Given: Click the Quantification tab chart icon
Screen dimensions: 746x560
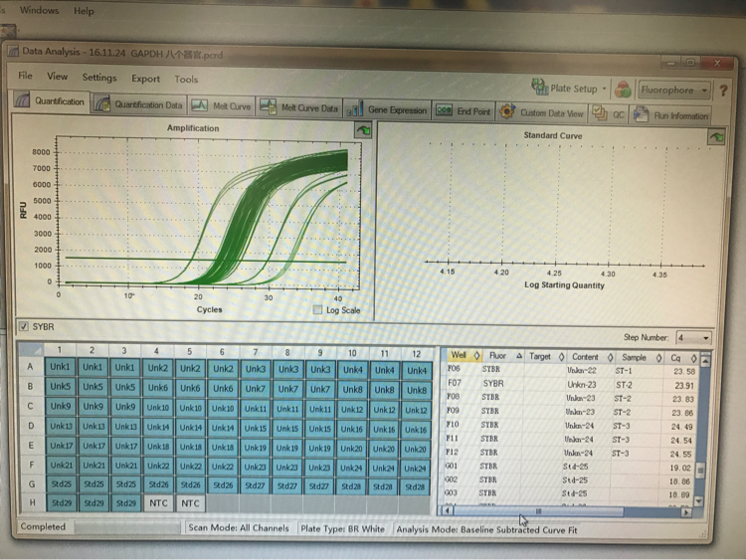Looking at the screenshot, I should click(x=22, y=100).
